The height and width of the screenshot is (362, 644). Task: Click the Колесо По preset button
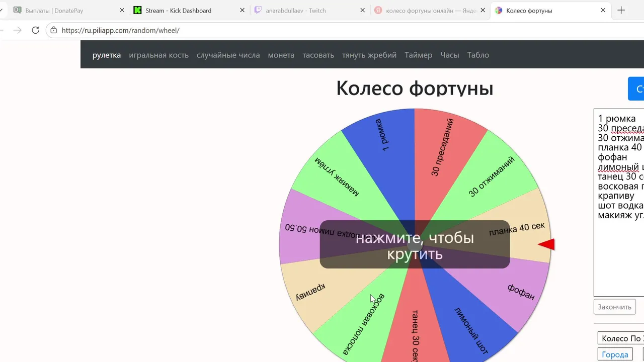621,338
